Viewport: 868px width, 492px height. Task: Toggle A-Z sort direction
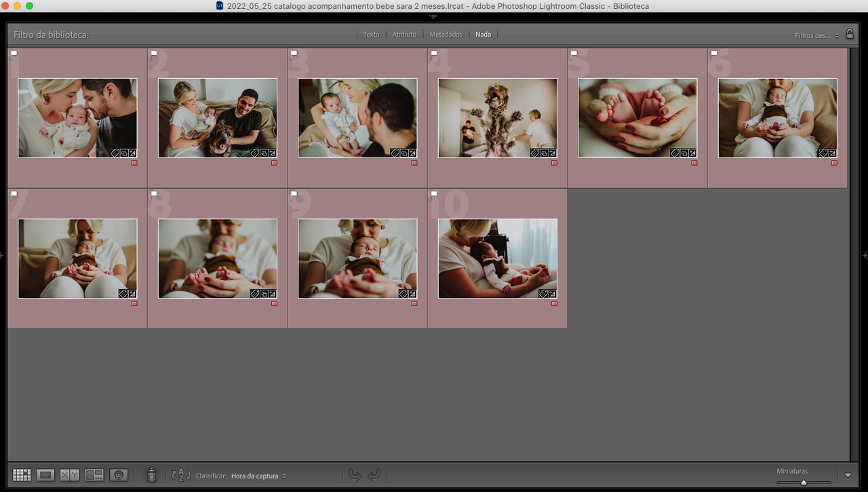point(181,475)
